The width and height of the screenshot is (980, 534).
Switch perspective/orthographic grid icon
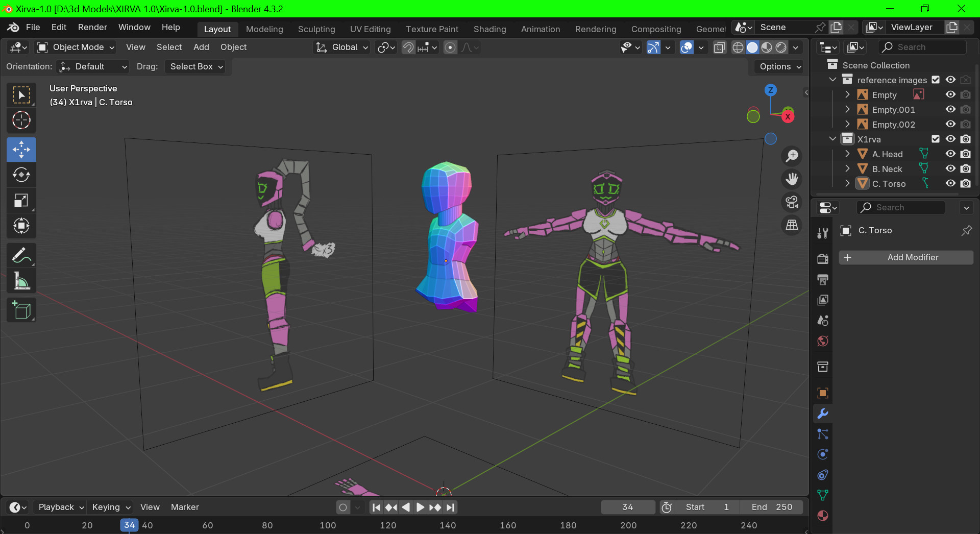[x=792, y=225]
